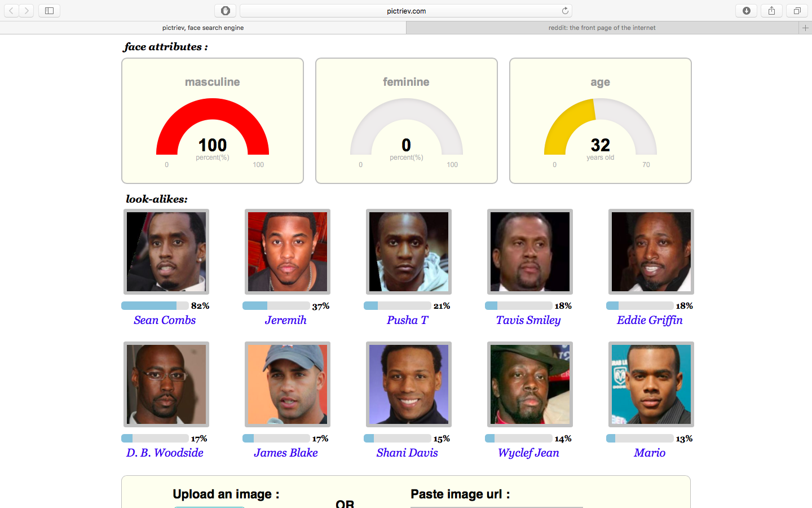Click the 'face attributes :' heading
The width and height of the screenshot is (812, 508).
click(166, 47)
